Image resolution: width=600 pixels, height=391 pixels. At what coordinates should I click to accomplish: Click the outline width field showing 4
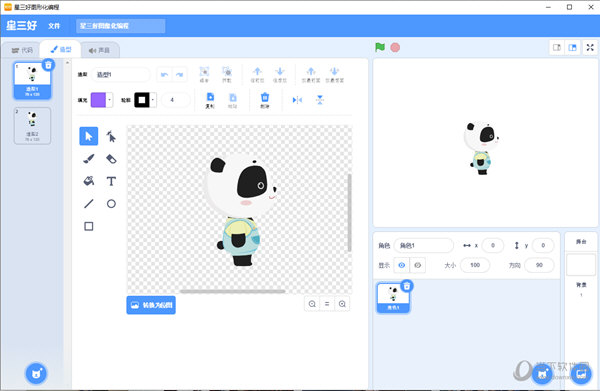(175, 100)
